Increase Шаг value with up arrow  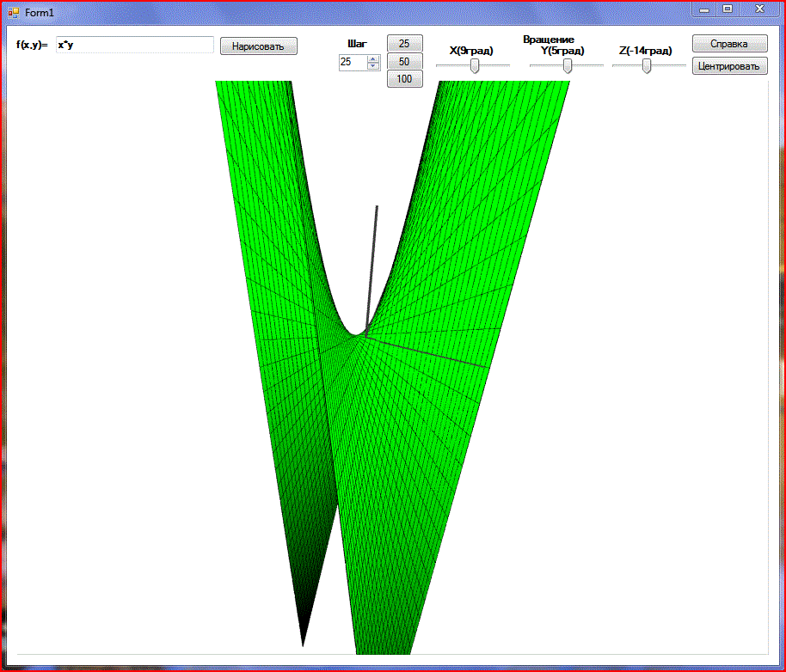[373, 58]
